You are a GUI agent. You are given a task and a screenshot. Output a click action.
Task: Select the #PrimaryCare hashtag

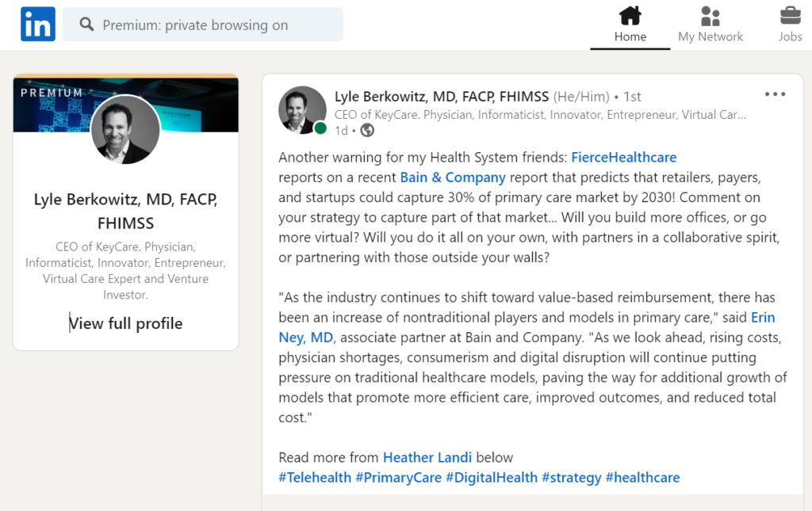[398, 477]
